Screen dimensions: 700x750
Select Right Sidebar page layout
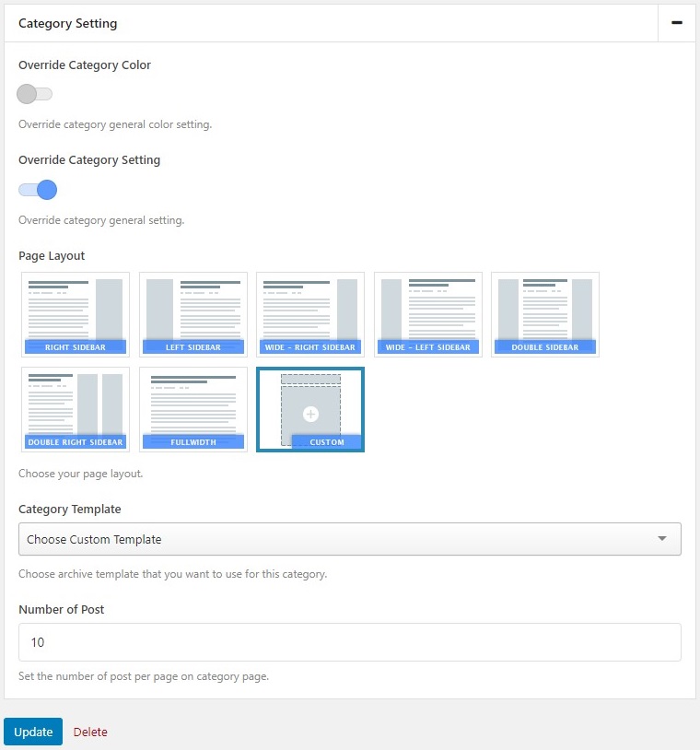pyautogui.click(x=76, y=315)
